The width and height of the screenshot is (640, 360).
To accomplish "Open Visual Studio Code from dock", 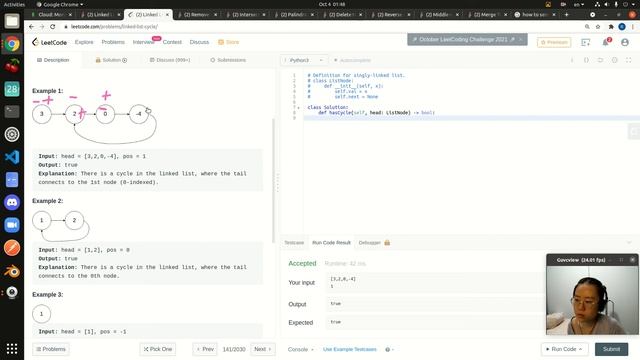I will (12, 157).
